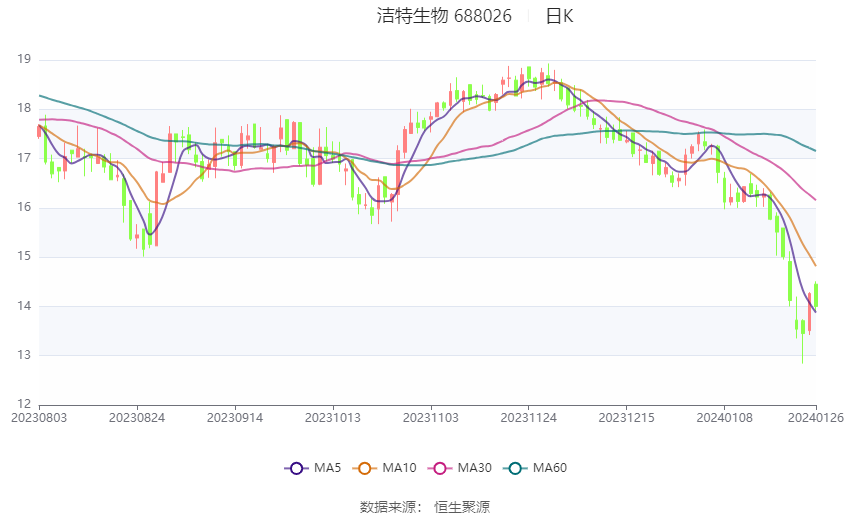This screenshot has width=850, height=517.
Task: Click x-axis date label 20230824
Action: (x=137, y=418)
